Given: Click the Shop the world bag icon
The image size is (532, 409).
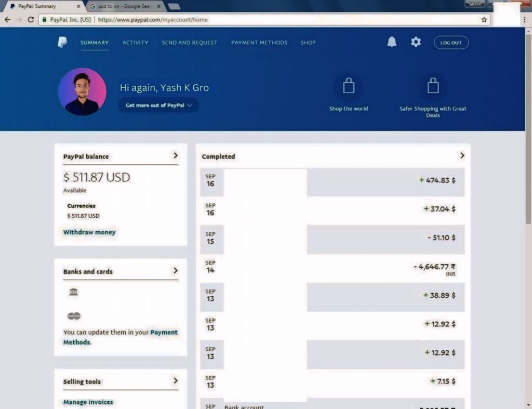Looking at the screenshot, I should pos(349,86).
